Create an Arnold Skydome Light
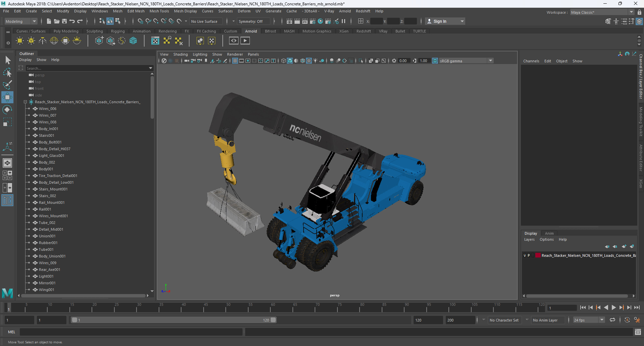Image resolution: width=644 pixels, height=346 pixels. click(x=54, y=41)
